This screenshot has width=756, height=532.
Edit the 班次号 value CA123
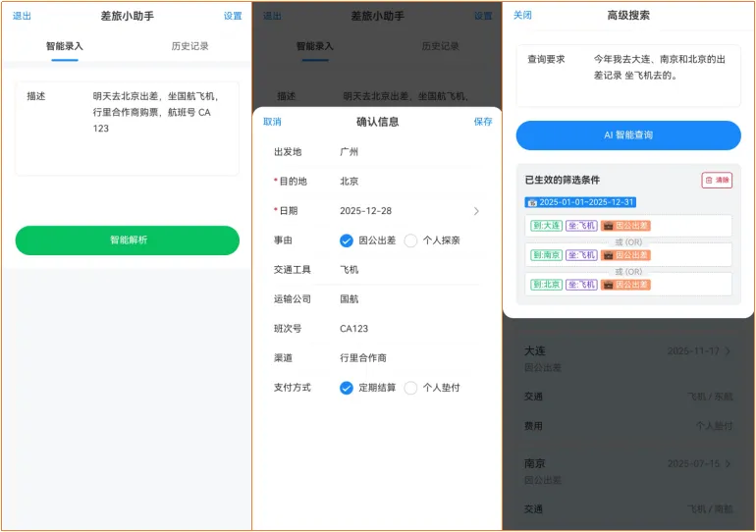pos(353,329)
